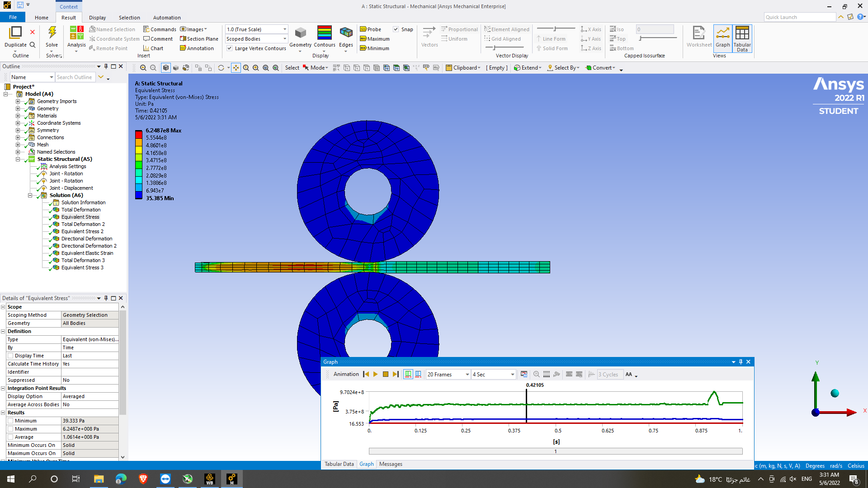
Task: Click the Convert toolbar button
Action: [600, 68]
